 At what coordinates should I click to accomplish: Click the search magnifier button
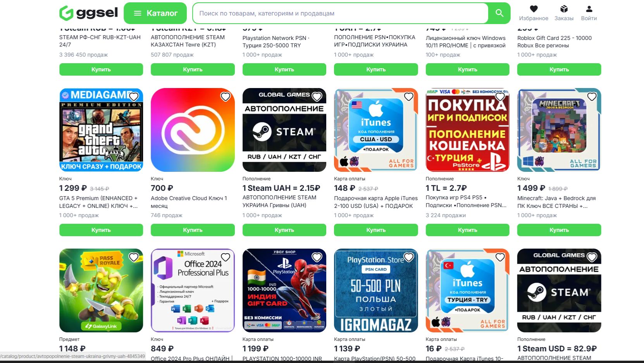pos(499,13)
